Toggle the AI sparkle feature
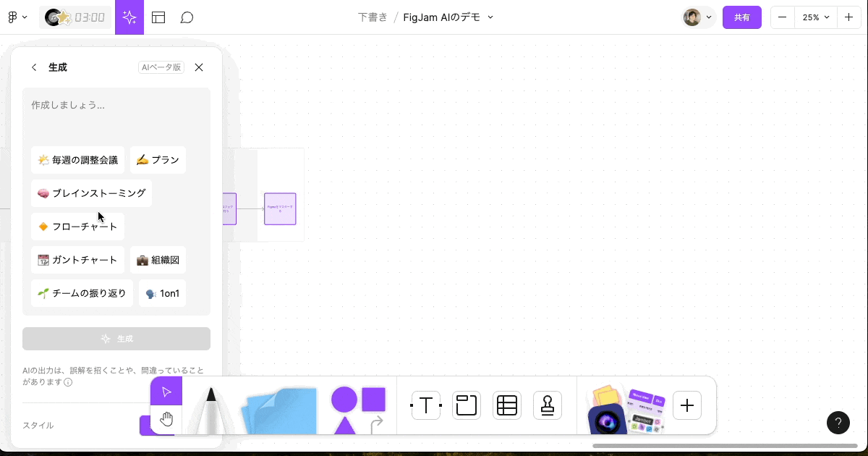This screenshot has height=456, width=868. pyautogui.click(x=129, y=17)
